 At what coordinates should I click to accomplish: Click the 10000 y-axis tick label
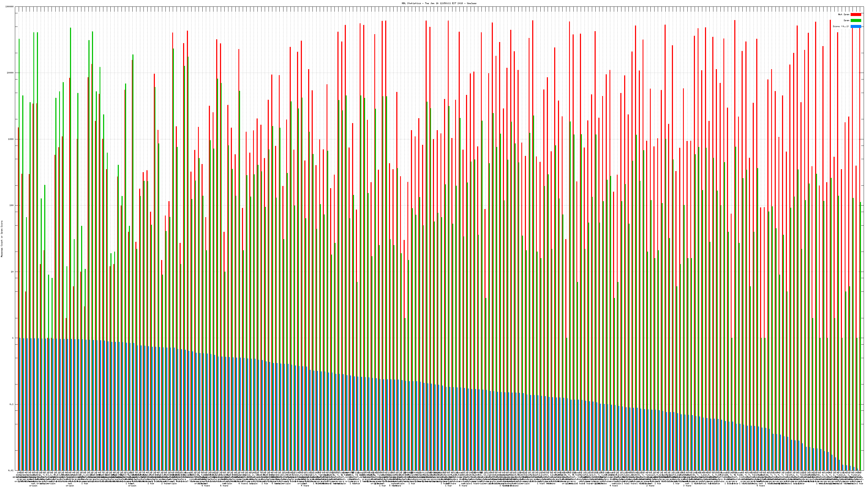click(11, 73)
